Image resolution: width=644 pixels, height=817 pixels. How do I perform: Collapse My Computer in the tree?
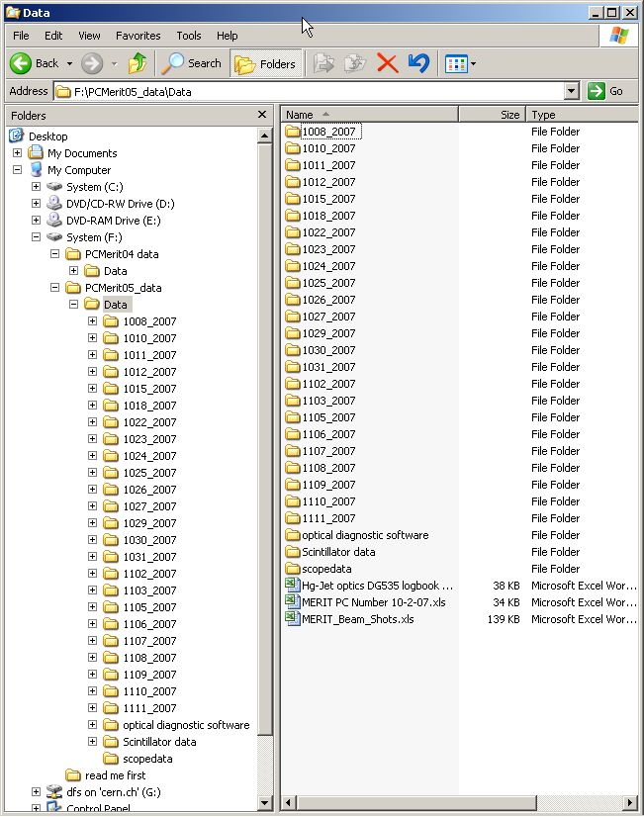coord(17,169)
